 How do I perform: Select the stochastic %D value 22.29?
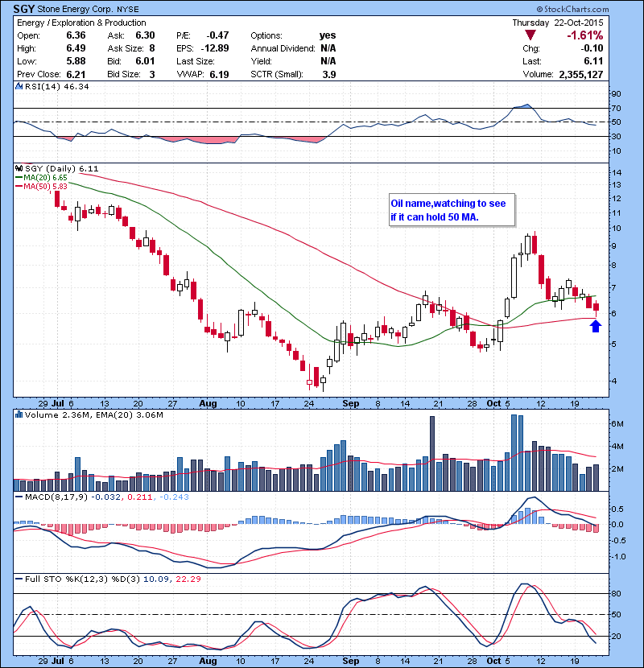(188, 579)
